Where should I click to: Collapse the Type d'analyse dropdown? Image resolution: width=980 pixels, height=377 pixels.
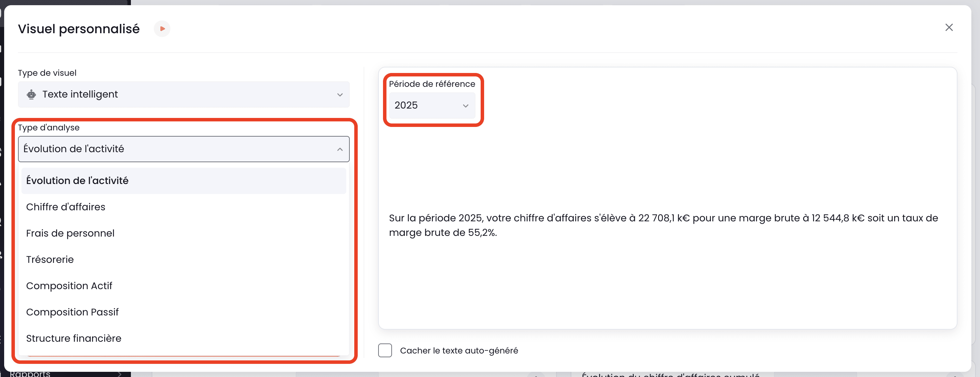[184, 149]
